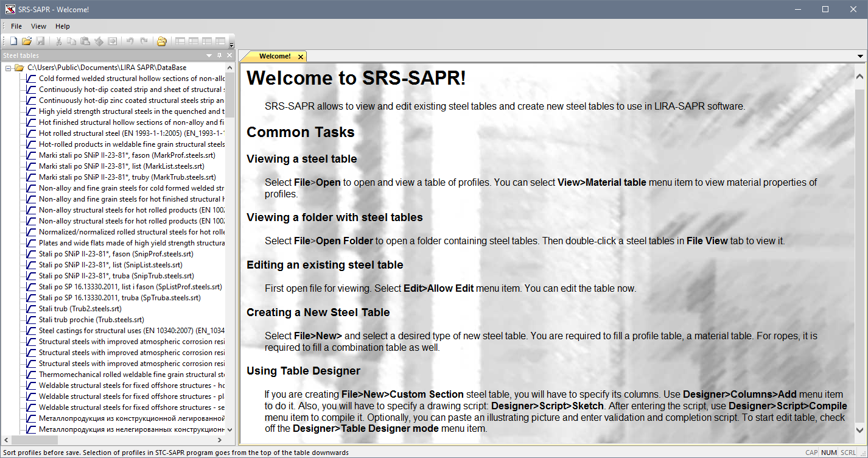Open the File menu
This screenshot has height=458, width=868.
click(16, 26)
